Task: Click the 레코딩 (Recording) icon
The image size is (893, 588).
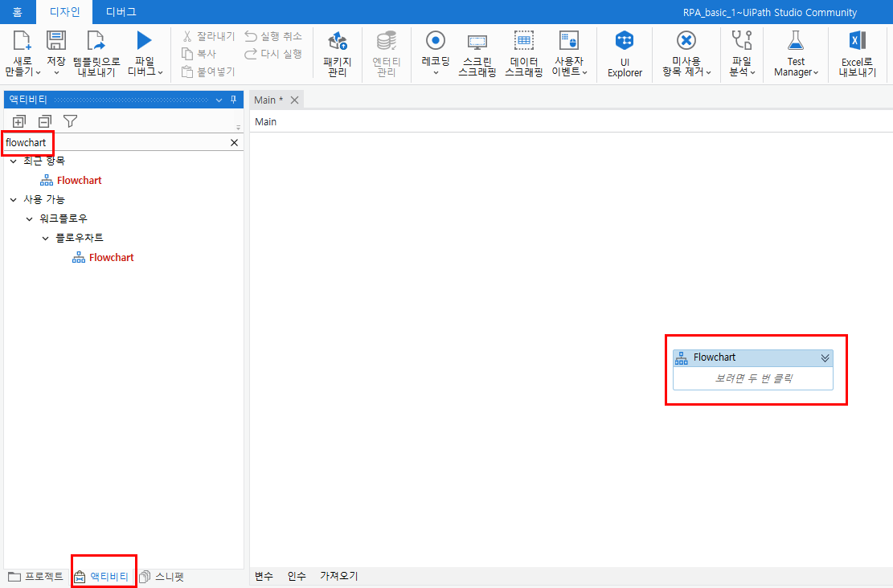Action: [435, 41]
